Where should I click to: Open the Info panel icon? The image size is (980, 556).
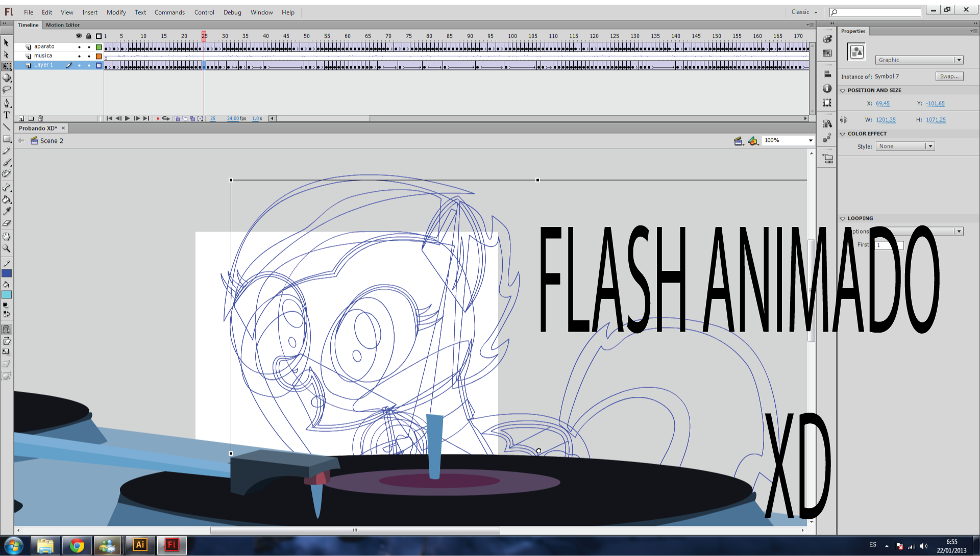(827, 88)
